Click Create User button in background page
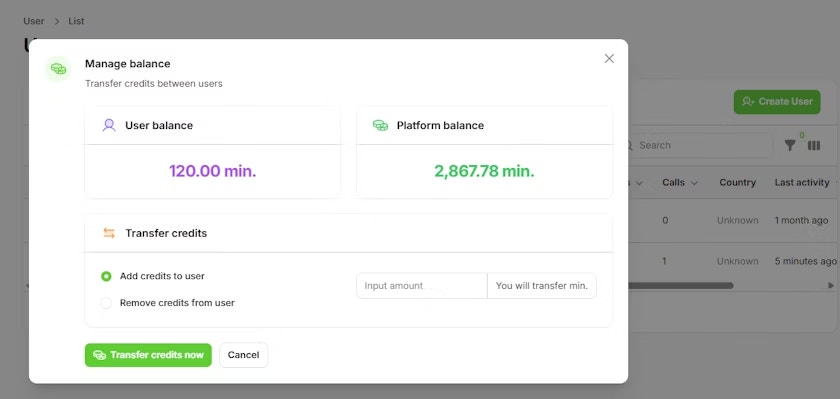840x399 pixels. click(777, 102)
